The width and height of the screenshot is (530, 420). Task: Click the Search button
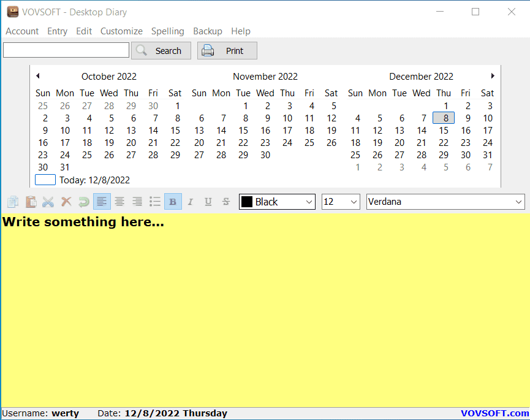[x=161, y=51]
